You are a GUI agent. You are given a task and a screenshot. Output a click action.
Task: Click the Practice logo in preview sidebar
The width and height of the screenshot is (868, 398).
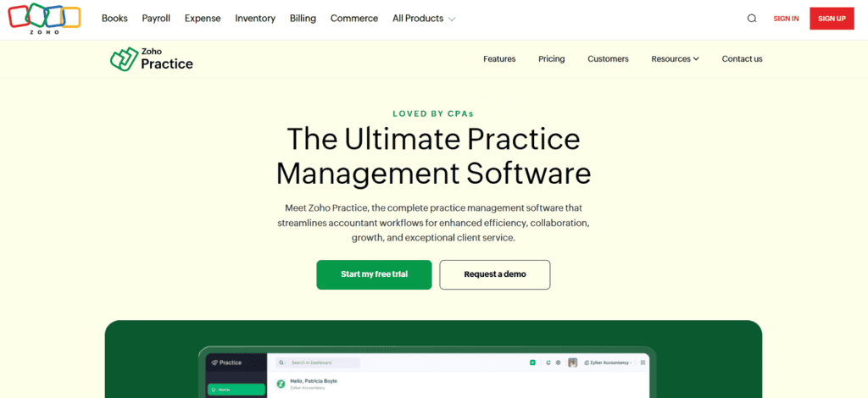coord(226,362)
